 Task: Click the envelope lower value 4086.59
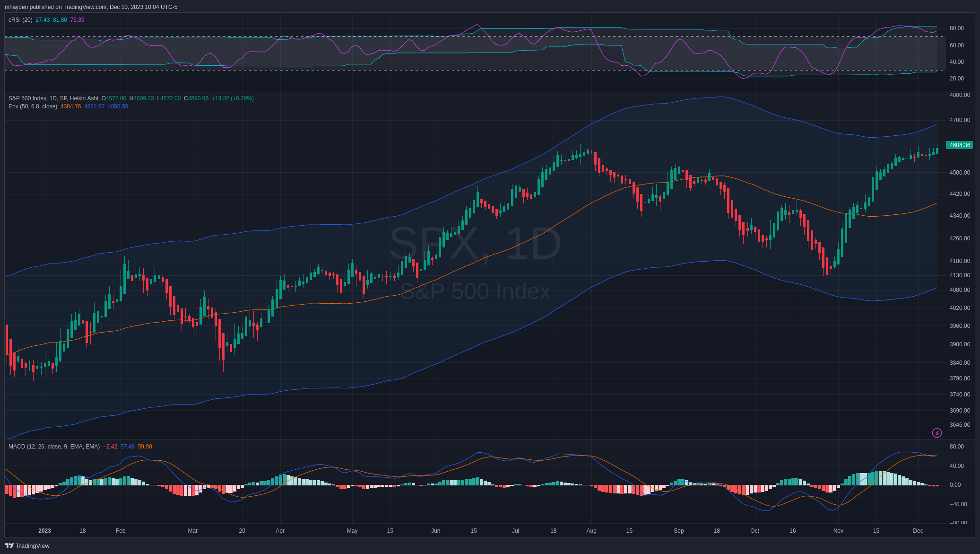(x=118, y=106)
